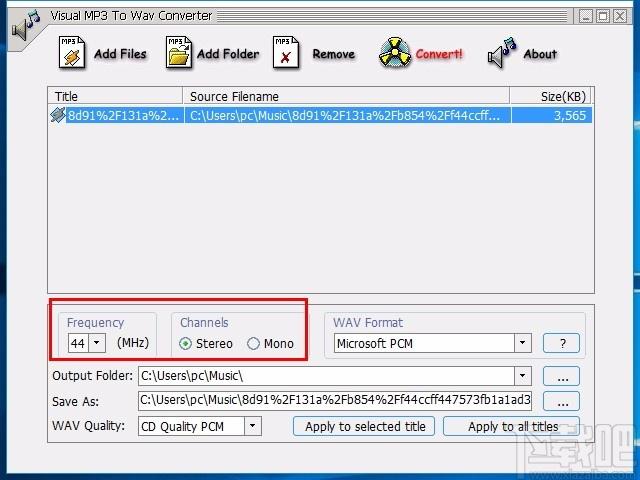Image resolution: width=640 pixels, height=480 pixels.
Task: Click the Output Folder text field
Action: click(326, 376)
